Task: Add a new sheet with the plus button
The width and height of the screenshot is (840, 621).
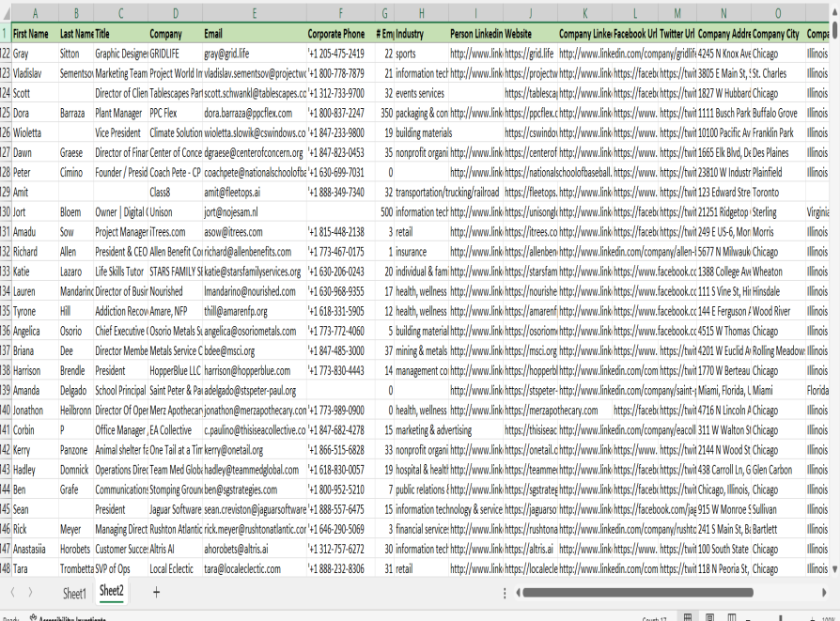Action: point(156,592)
